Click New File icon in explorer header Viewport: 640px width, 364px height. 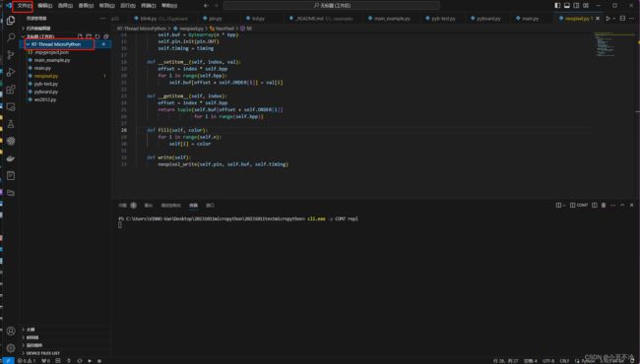tap(80, 36)
